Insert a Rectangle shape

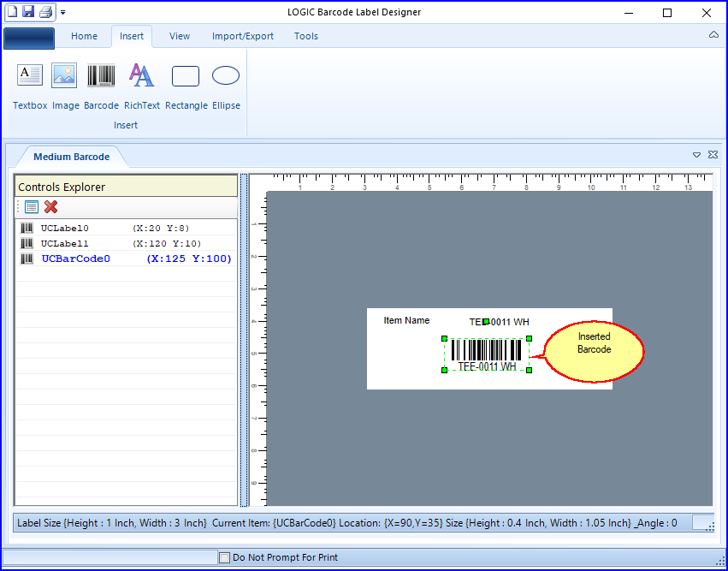(x=186, y=86)
